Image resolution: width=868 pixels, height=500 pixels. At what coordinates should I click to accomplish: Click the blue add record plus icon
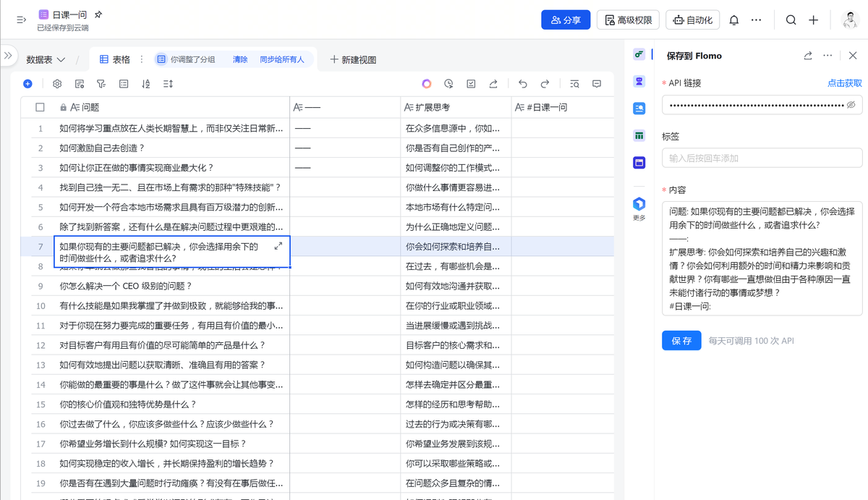27,84
